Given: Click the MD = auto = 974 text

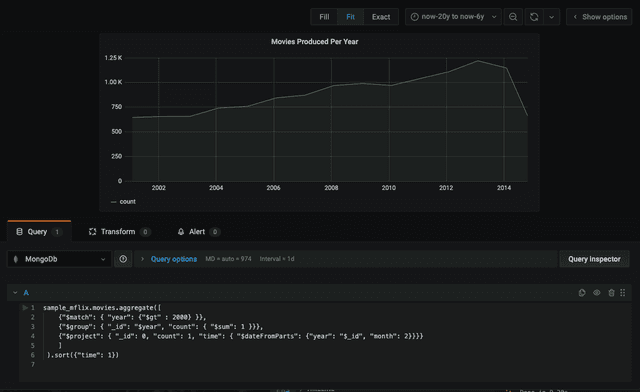Looking at the screenshot, I should click(228, 259).
